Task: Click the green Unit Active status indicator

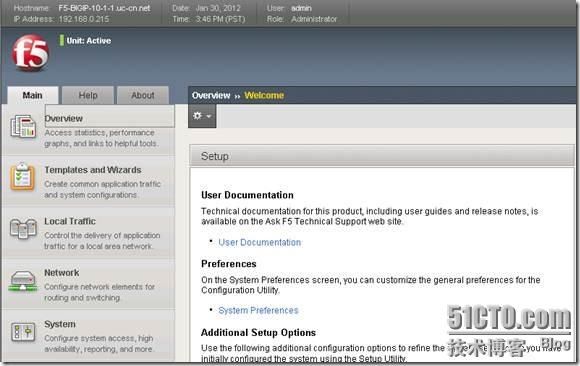Action: click(61, 40)
